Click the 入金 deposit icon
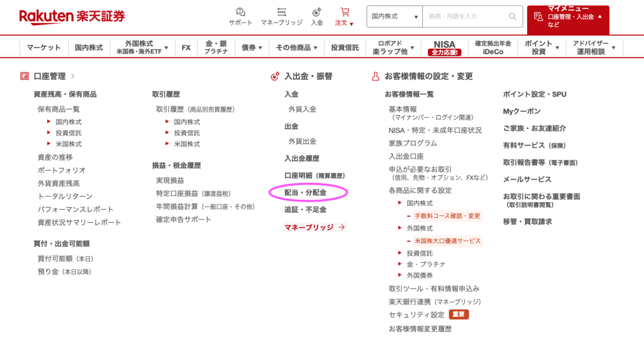Screen dimensions: 644x339 pyautogui.click(x=317, y=12)
